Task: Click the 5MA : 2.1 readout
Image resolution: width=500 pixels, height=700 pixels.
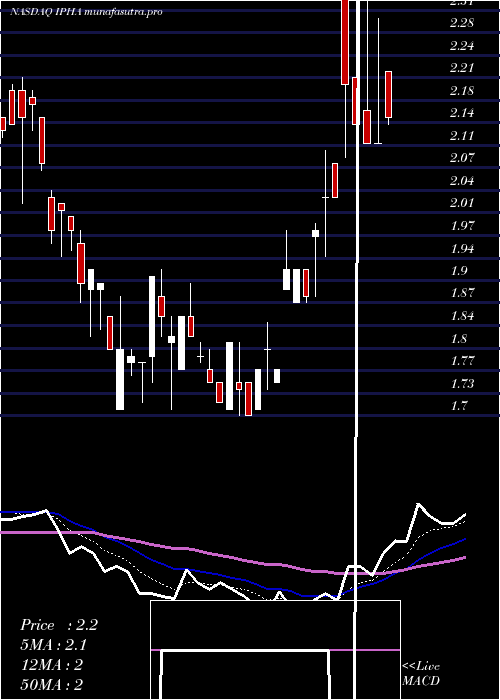Action: coord(54,645)
